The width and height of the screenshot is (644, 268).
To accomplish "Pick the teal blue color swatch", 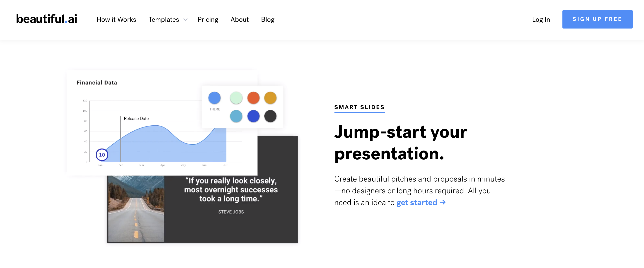I will click(x=236, y=116).
